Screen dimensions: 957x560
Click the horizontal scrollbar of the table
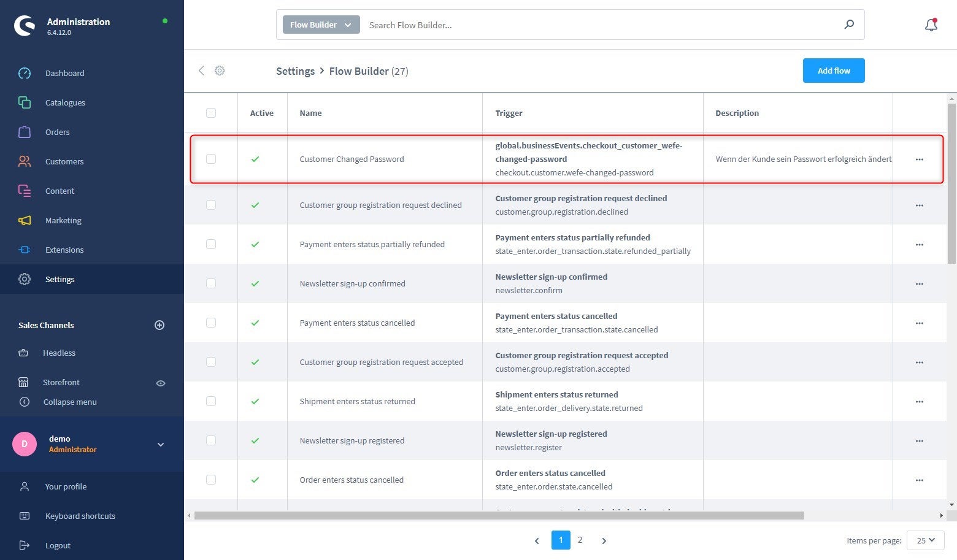(x=499, y=515)
